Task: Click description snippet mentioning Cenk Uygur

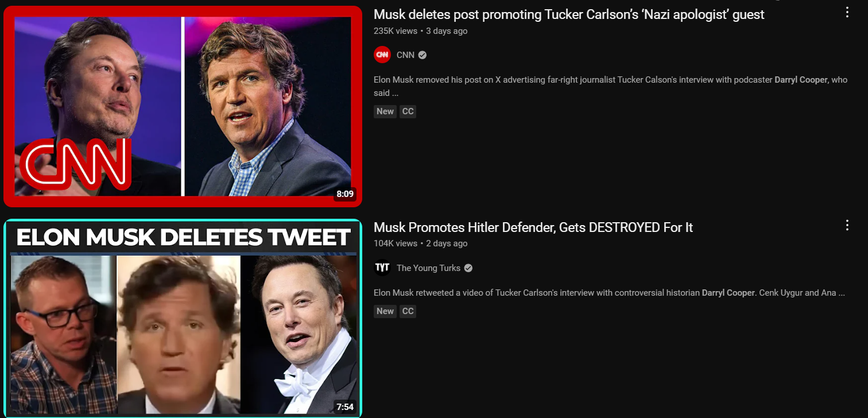Action: 609,293
